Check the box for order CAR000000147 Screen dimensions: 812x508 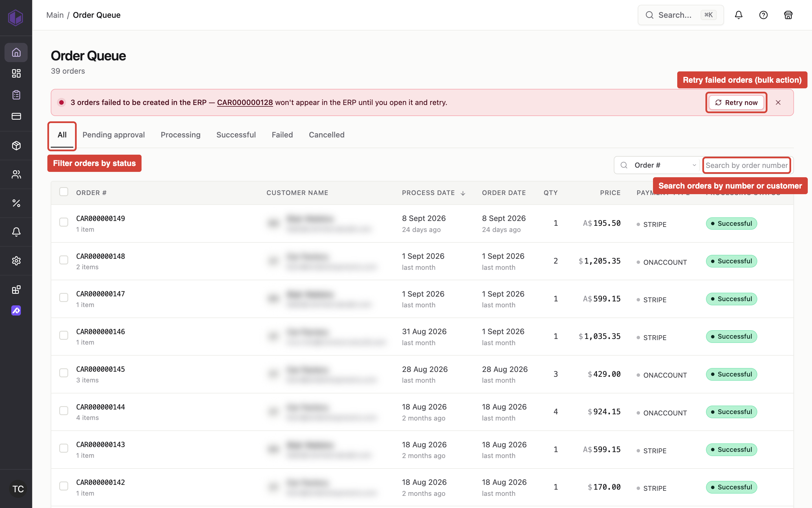[x=64, y=297]
